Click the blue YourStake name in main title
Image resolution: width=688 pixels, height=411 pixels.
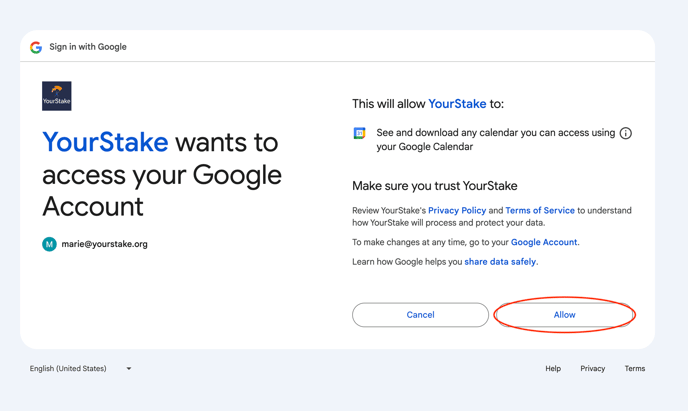coord(105,142)
